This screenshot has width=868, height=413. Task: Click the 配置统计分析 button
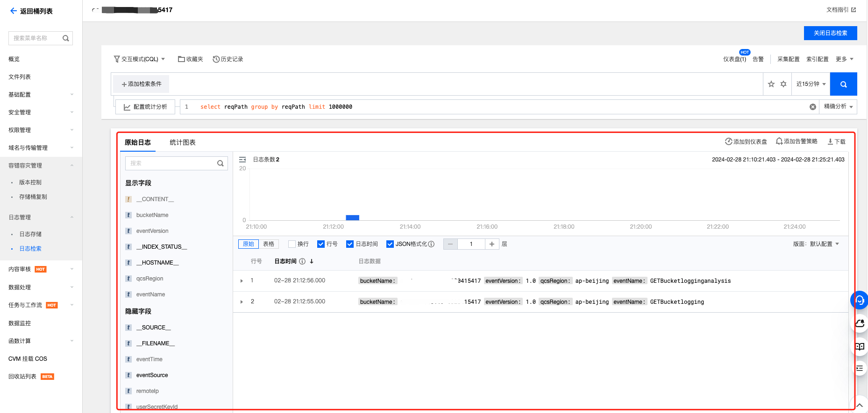(145, 107)
